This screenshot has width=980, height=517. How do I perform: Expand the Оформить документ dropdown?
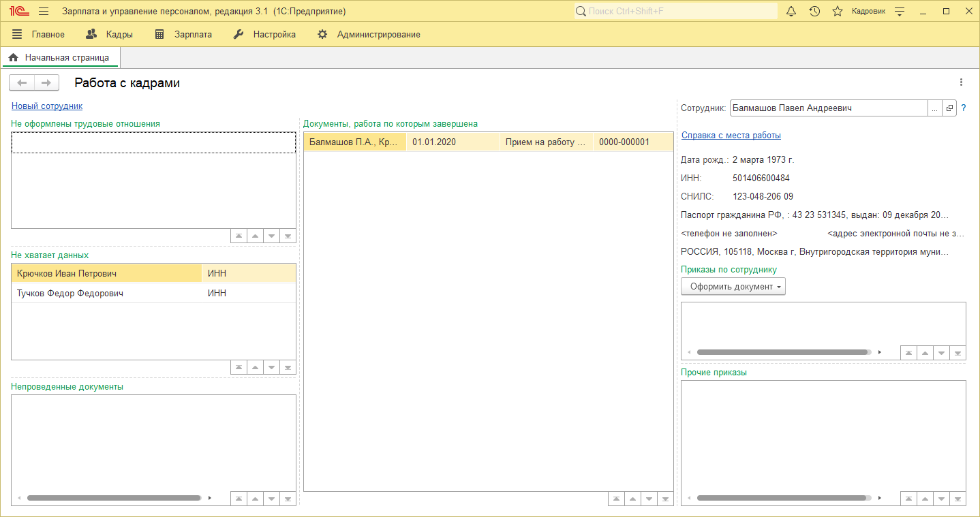[x=733, y=287]
